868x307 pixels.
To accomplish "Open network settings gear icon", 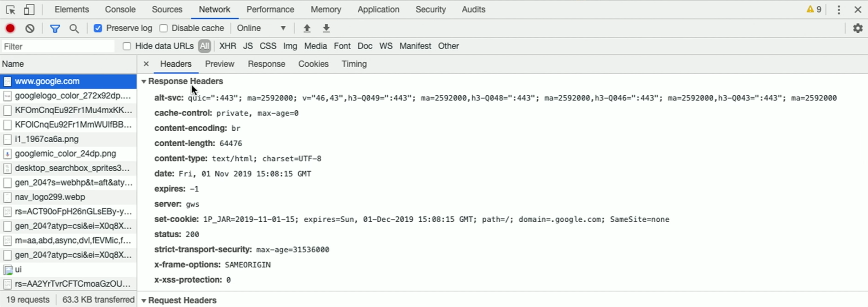I will coord(857,28).
